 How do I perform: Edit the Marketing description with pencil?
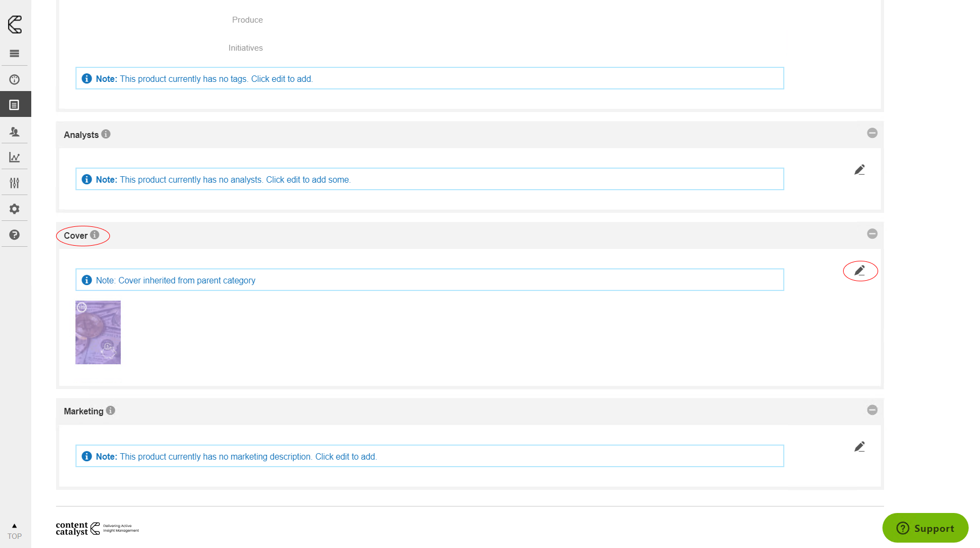[859, 447]
